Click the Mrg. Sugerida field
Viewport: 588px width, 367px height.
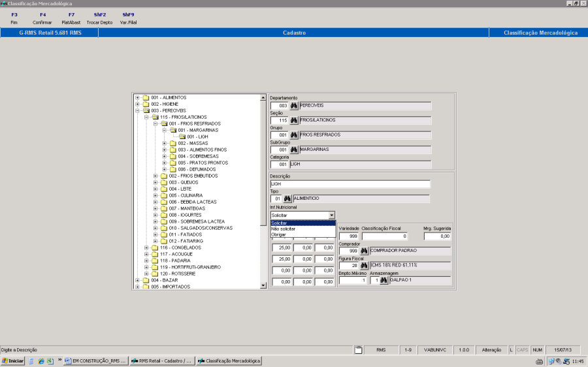pyautogui.click(x=437, y=236)
